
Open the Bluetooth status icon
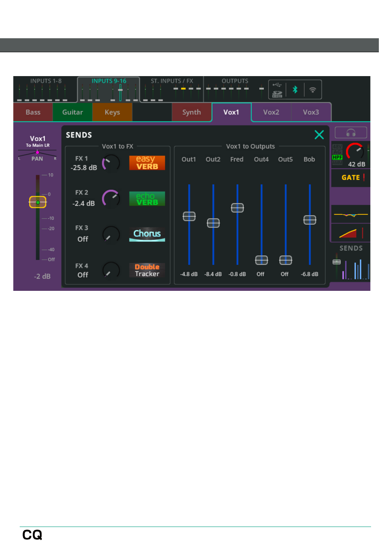295,90
